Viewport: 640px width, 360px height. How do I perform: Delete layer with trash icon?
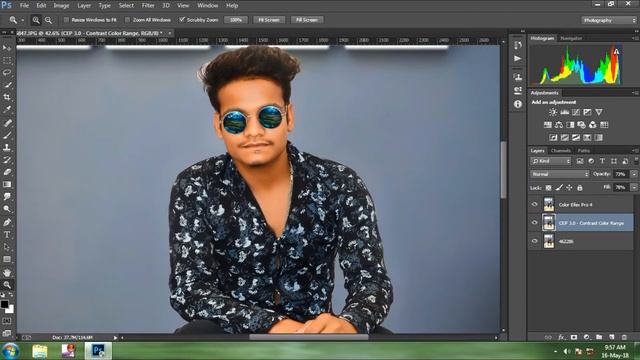[624, 337]
